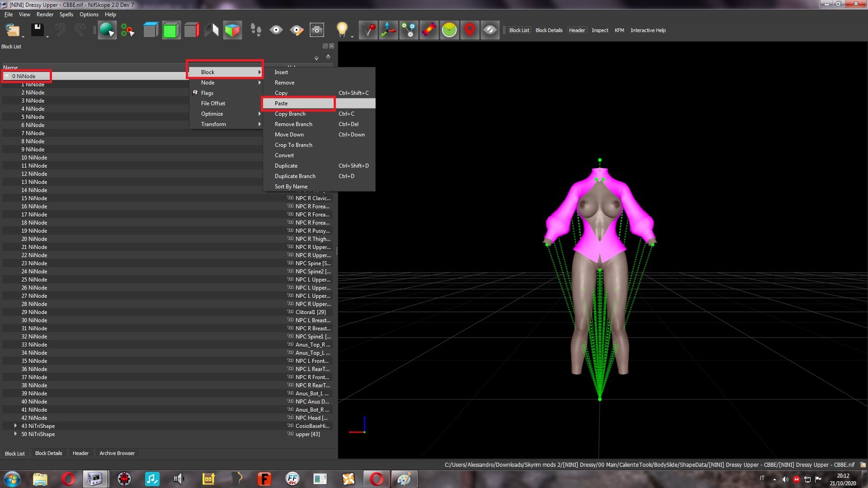868x488 pixels.
Task: Toggle the perspective colored cube
Action: pyautogui.click(x=232, y=30)
